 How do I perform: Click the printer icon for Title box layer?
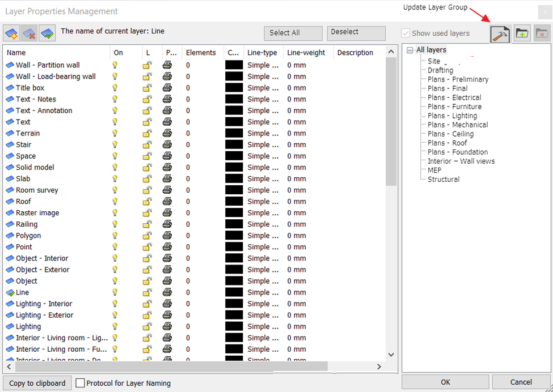click(x=167, y=88)
